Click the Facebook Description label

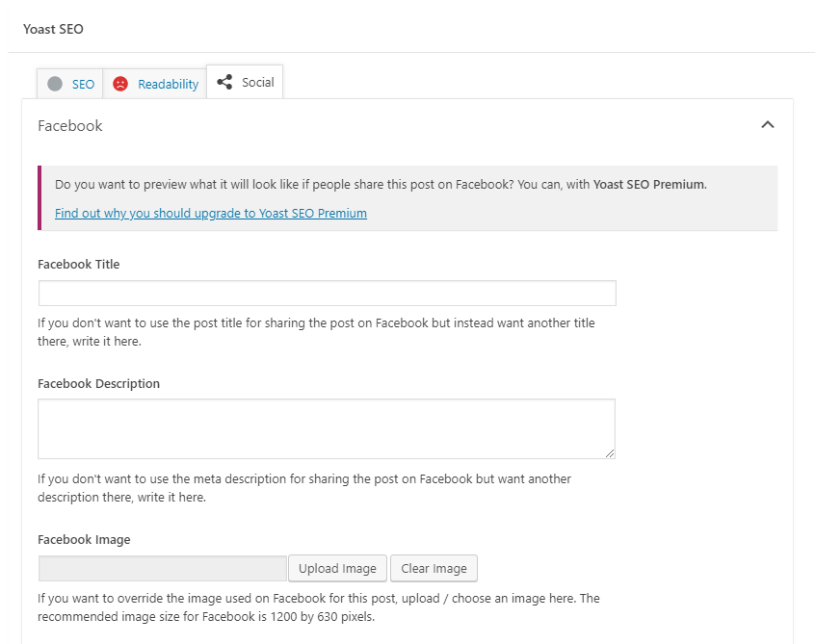point(99,384)
